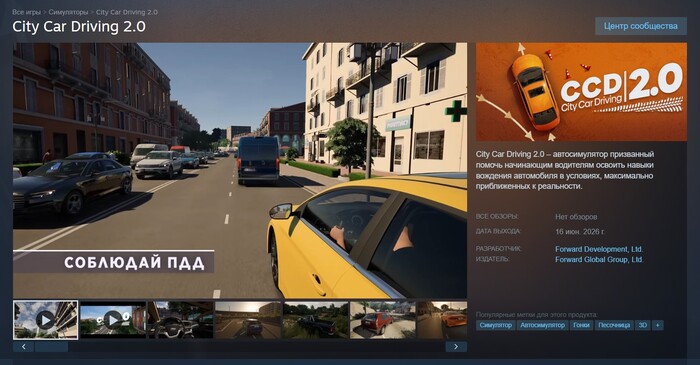Open the Центр сообщества community hub

coord(641,26)
